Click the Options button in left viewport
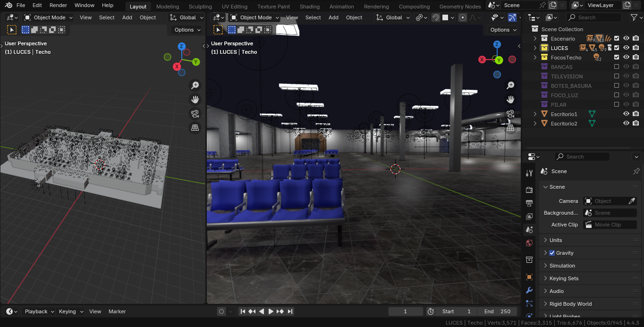This screenshot has height=327, width=644. click(187, 30)
